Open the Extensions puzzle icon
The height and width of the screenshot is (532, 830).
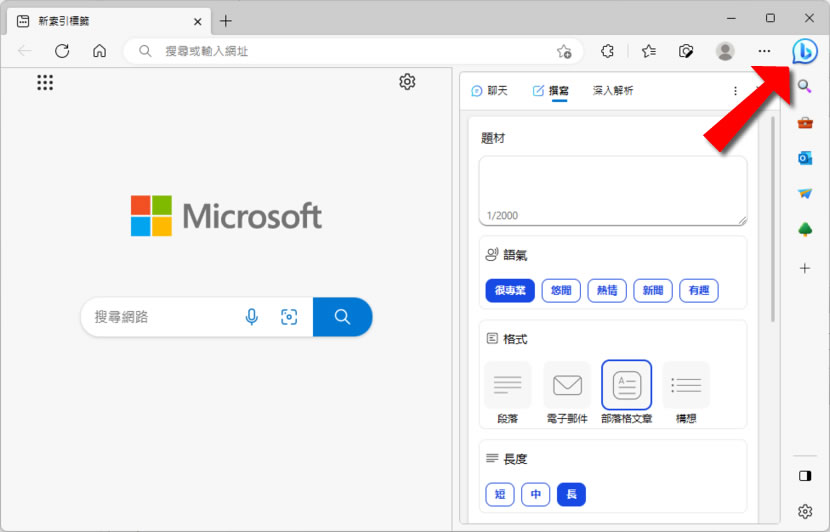click(607, 51)
